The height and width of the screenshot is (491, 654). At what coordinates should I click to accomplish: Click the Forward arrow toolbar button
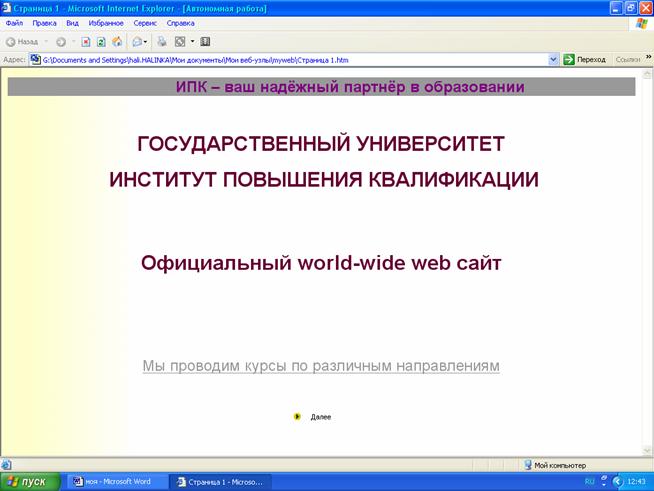coord(60,42)
